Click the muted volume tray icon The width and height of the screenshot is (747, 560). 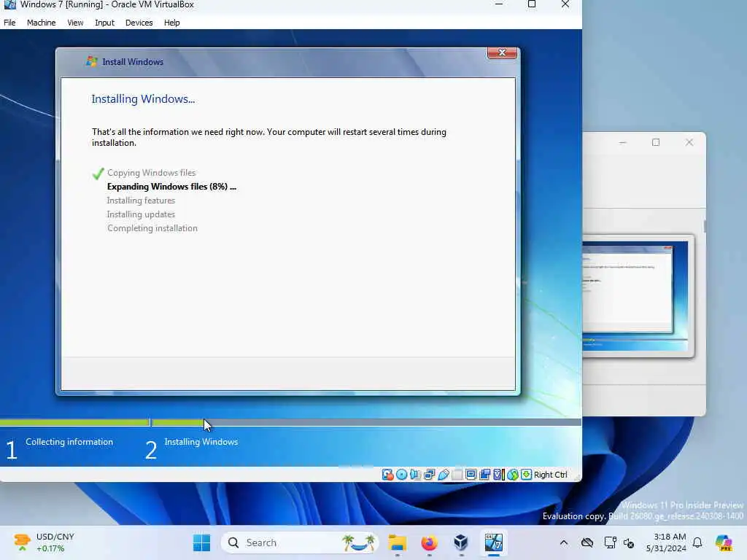(629, 542)
